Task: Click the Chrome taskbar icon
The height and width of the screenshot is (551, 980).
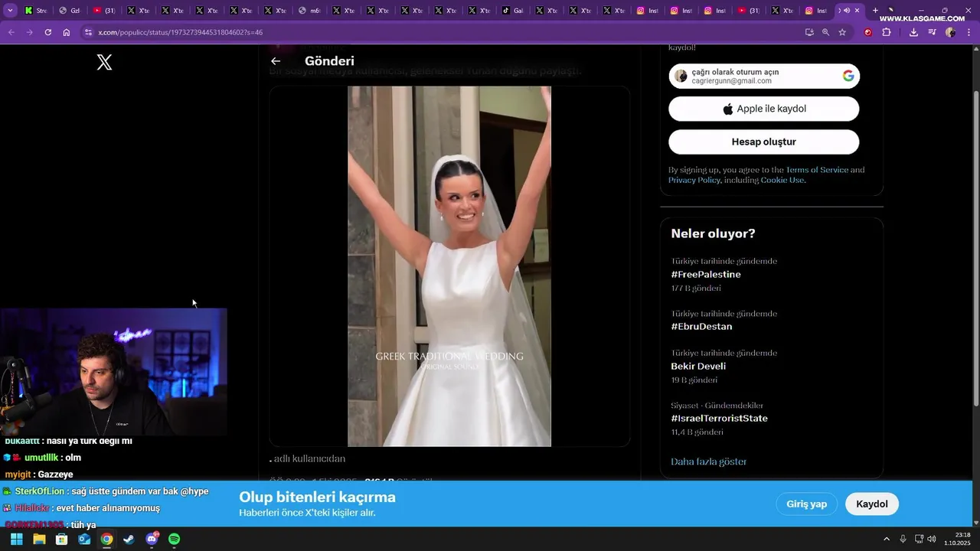Action: (106, 539)
